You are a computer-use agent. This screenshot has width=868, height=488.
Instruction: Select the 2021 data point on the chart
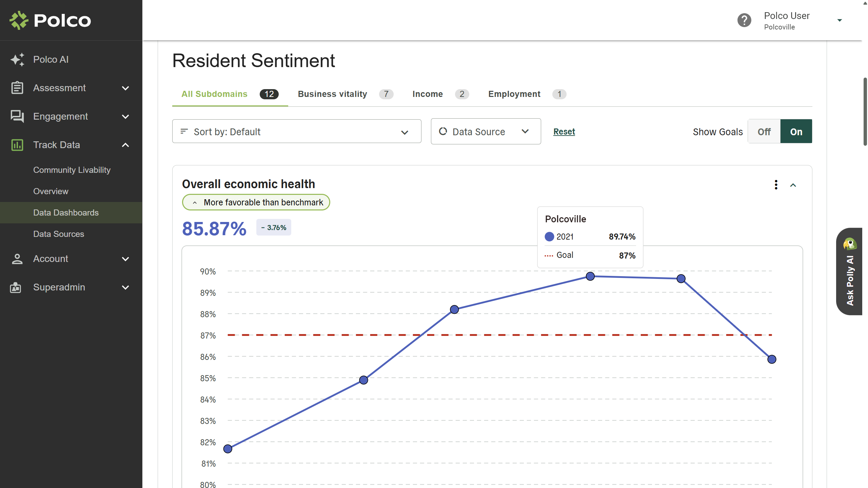point(590,276)
